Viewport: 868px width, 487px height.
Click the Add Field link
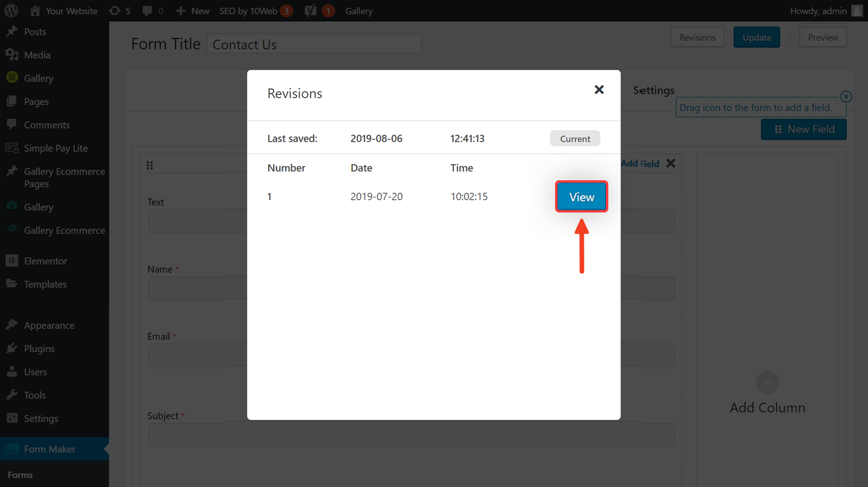(x=640, y=164)
